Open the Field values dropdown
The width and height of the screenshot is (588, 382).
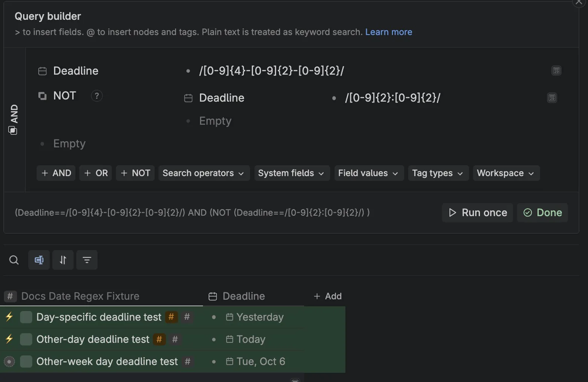click(369, 173)
